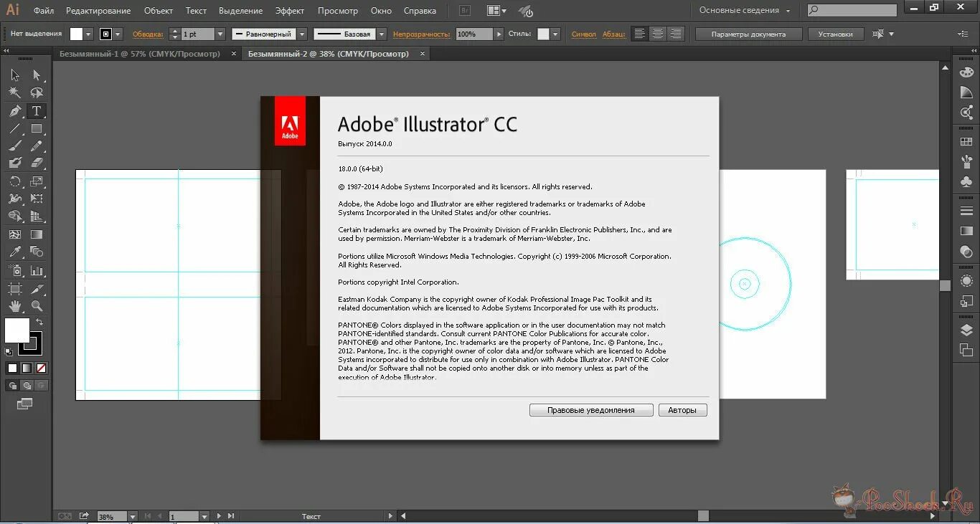Screen dimensions: 980x524
Task: Open the Равномерный profile dropdown
Action: (302, 34)
